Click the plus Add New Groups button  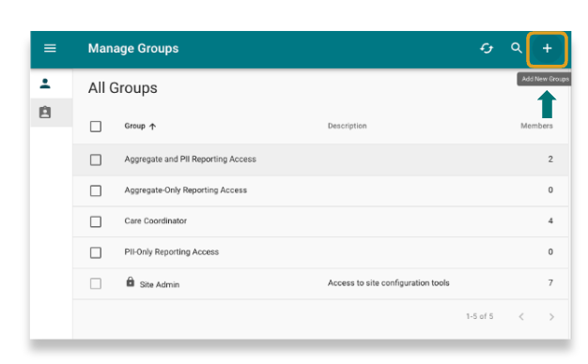pos(547,48)
